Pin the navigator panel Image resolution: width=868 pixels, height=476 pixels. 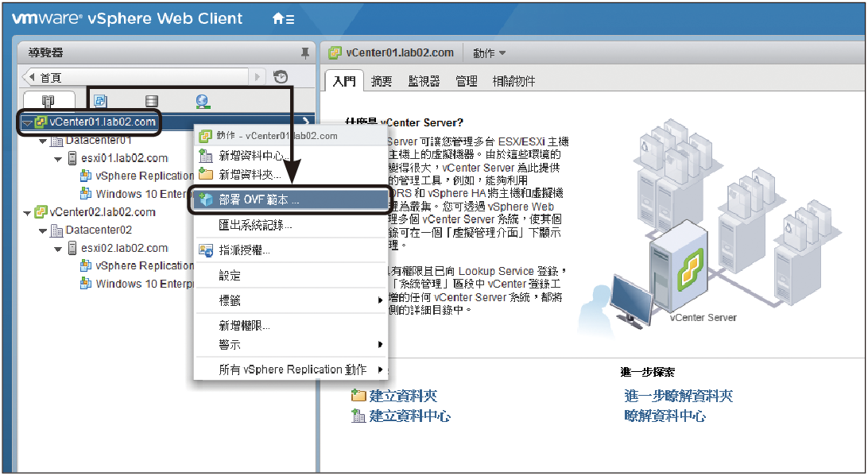pyautogui.click(x=304, y=53)
